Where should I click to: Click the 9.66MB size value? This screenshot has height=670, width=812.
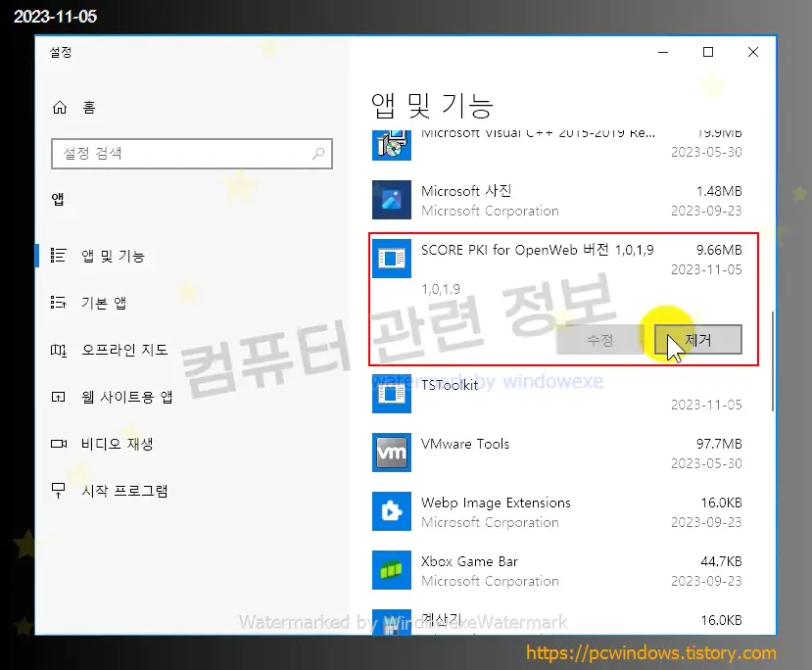[x=719, y=250]
